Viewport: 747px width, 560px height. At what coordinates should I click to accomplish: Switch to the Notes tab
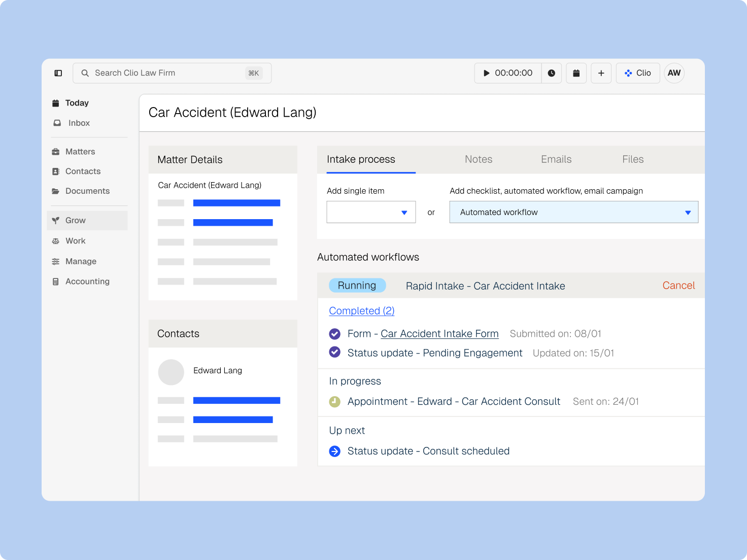[479, 159]
